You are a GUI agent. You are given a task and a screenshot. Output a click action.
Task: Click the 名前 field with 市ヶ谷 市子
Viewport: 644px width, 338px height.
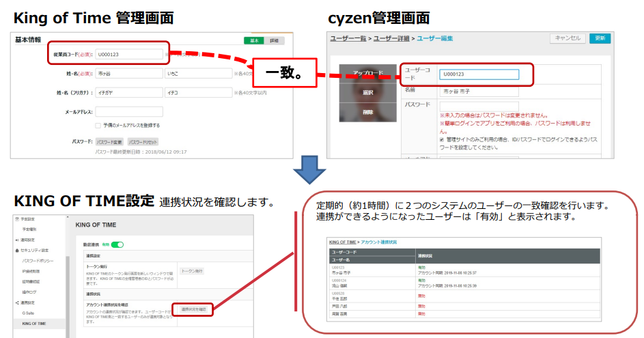click(479, 91)
